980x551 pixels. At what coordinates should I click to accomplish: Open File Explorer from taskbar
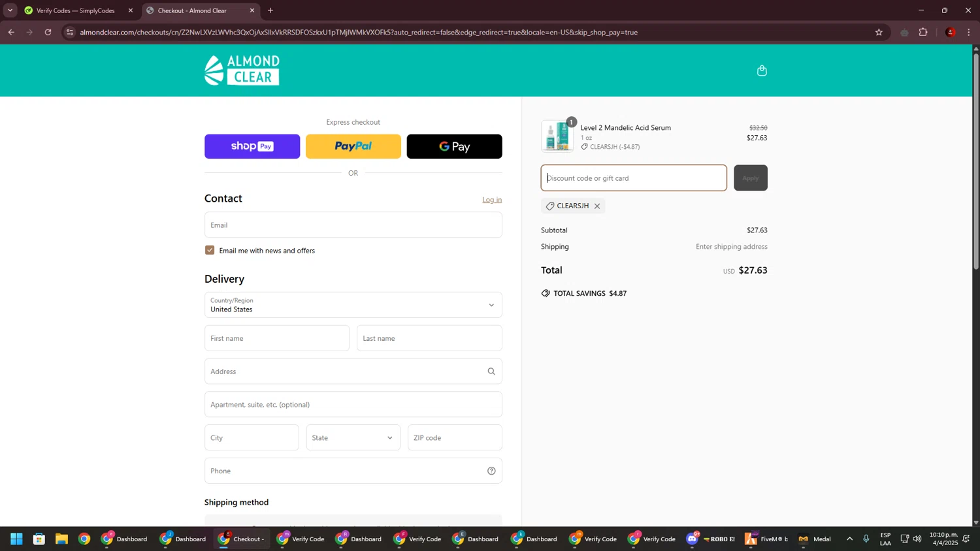61,539
